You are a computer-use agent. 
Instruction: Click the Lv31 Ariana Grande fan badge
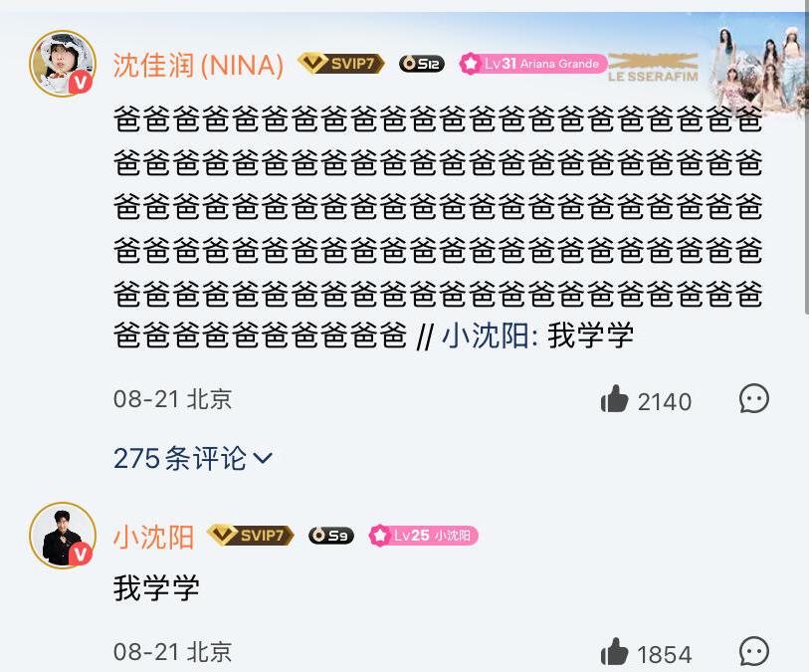click(x=533, y=64)
